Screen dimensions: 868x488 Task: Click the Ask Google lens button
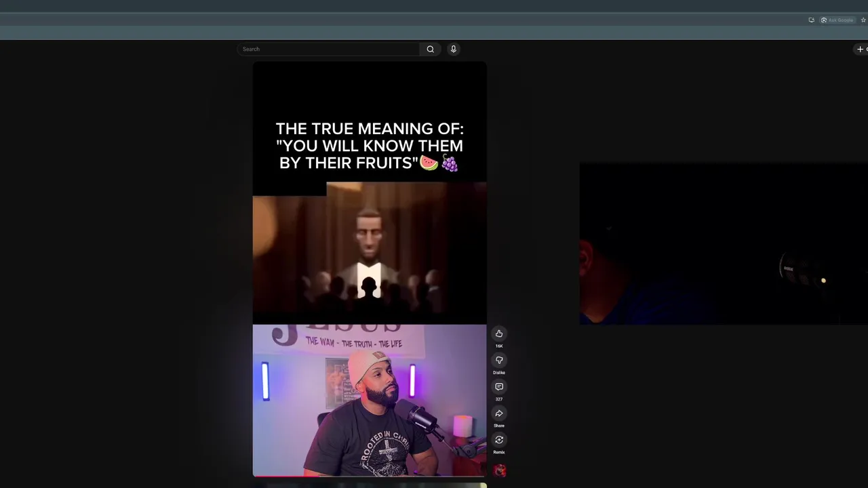point(837,20)
